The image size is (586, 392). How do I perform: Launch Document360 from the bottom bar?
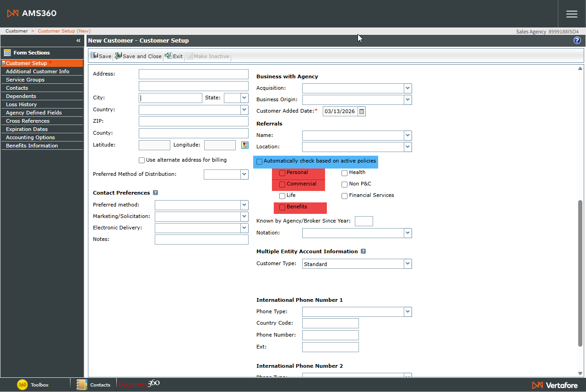tap(139, 384)
